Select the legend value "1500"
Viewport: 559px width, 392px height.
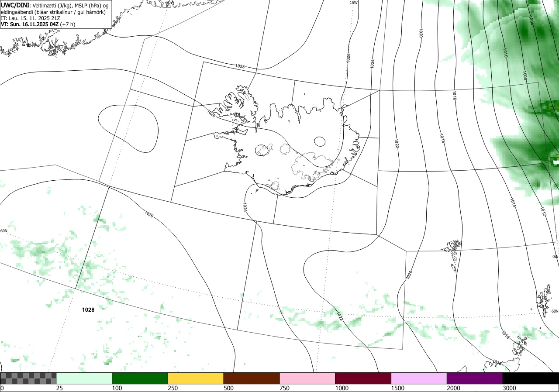[397, 388]
